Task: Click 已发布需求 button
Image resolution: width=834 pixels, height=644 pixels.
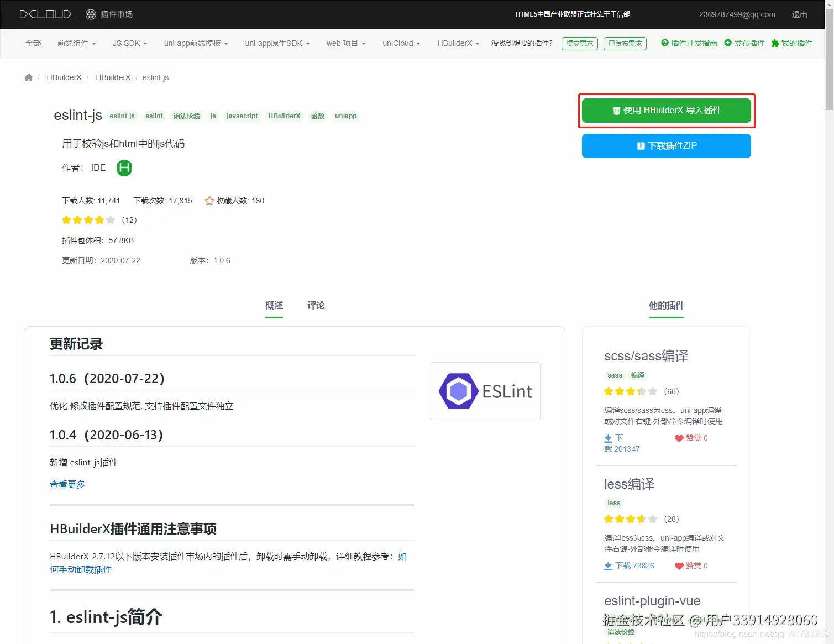Action: [625, 44]
